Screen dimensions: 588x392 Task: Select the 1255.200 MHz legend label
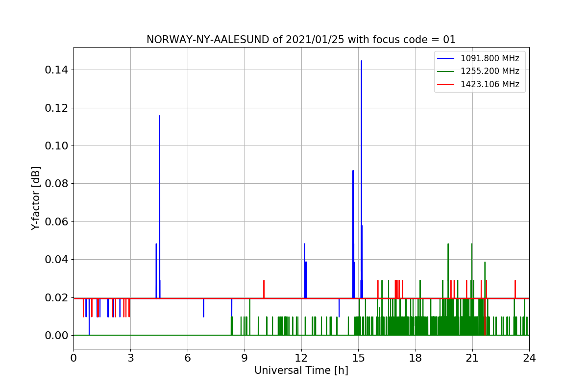490,72
